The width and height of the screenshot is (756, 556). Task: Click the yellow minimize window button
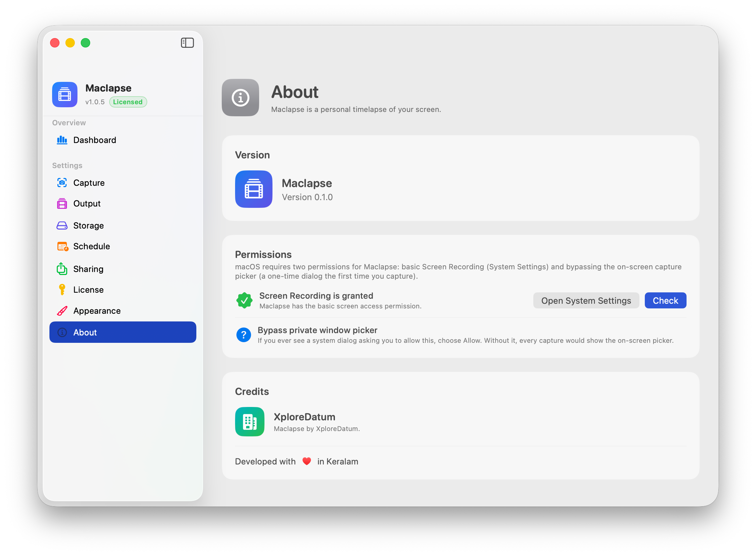pyautogui.click(x=70, y=43)
